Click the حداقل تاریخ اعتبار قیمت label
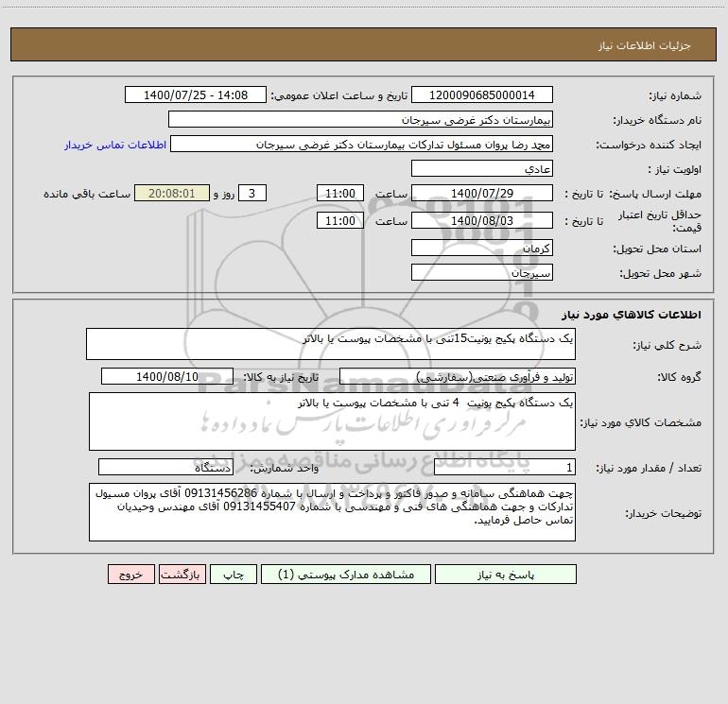728x704 pixels. coord(660,221)
